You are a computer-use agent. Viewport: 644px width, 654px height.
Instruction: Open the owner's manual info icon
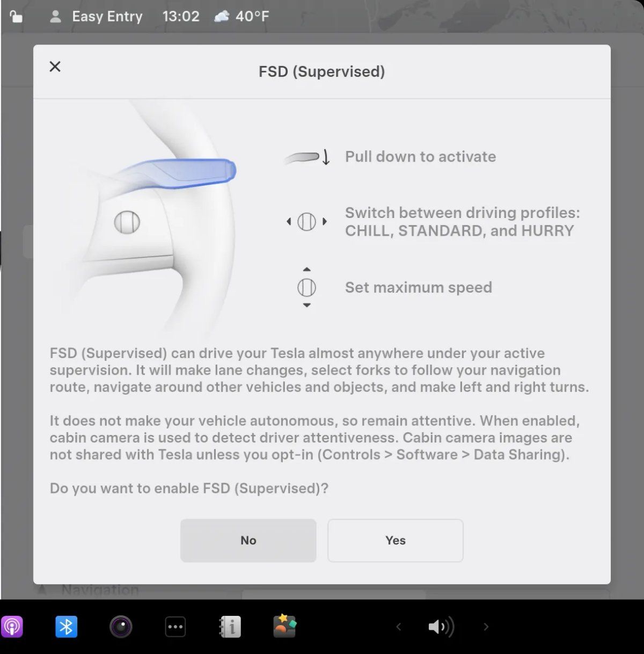[x=230, y=627]
